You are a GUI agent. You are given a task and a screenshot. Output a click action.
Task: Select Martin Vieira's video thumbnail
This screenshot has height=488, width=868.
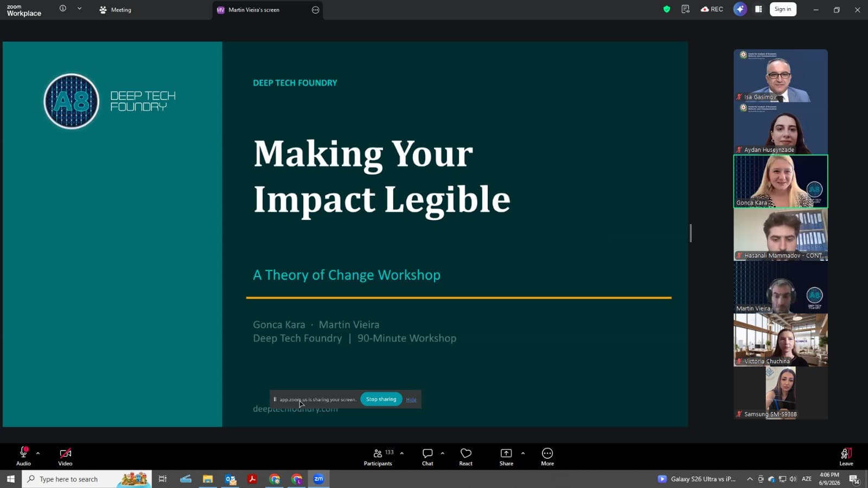tap(781, 287)
